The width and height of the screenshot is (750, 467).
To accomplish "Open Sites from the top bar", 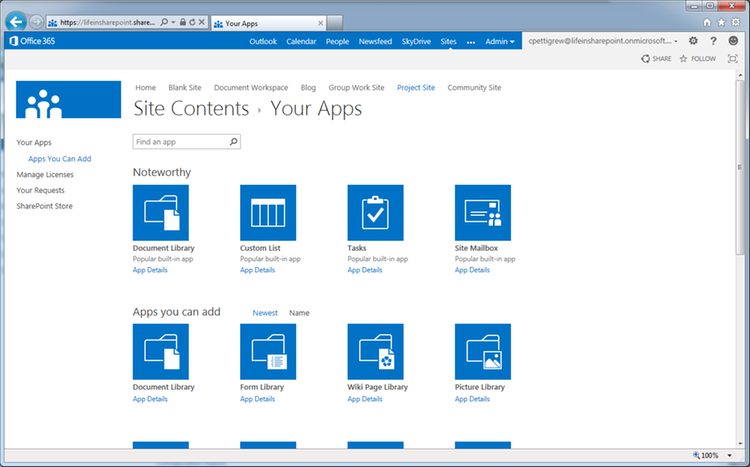I will 448,42.
